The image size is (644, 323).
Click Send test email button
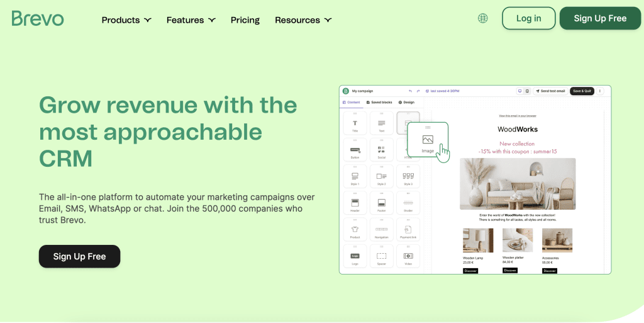point(550,91)
